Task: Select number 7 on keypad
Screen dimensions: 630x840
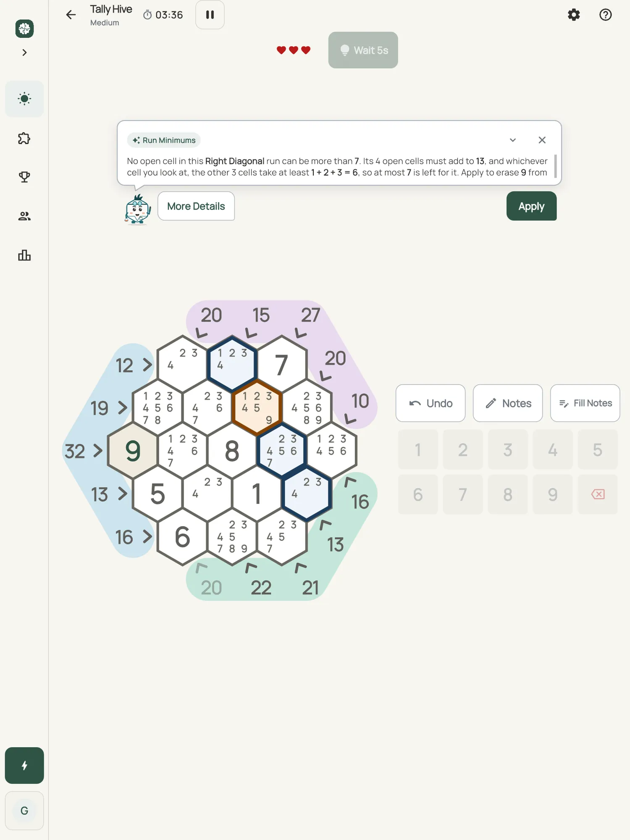Action: tap(463, 495)
